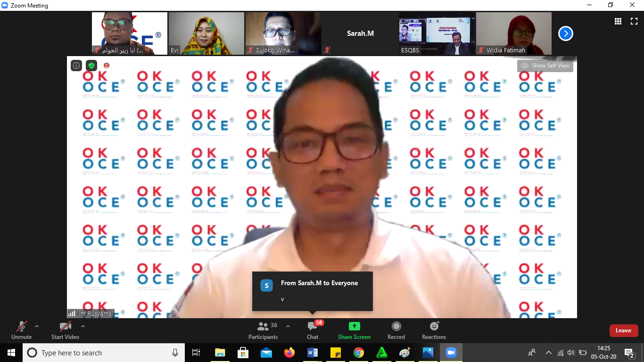Open the Chat panel
The image size is (644, 362).
(x=312, y=330)
